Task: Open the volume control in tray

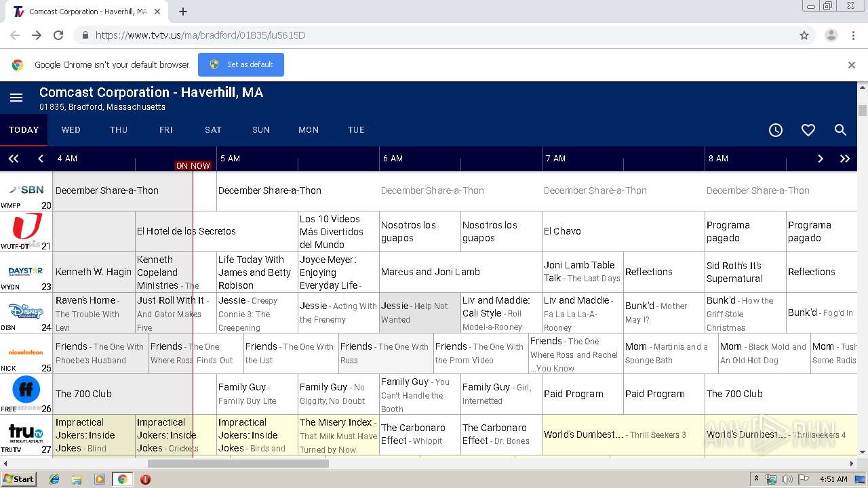Action: [x=787, y=479]
